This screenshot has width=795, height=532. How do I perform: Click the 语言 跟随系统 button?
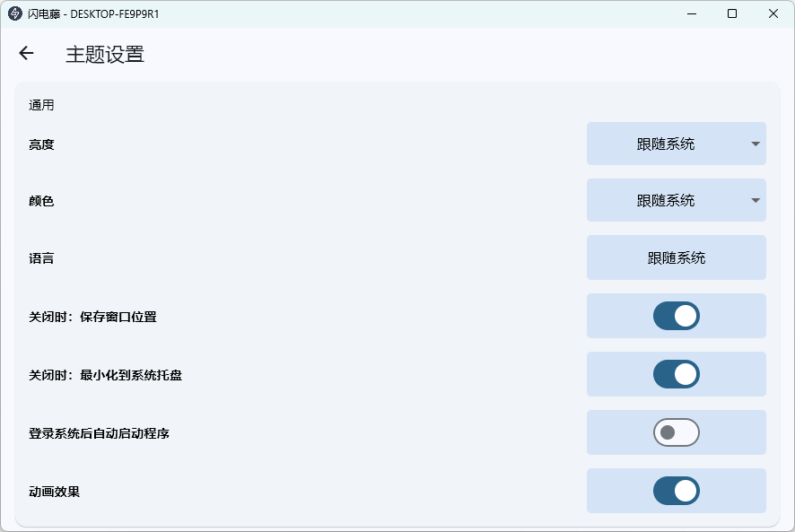pos(676,258)
